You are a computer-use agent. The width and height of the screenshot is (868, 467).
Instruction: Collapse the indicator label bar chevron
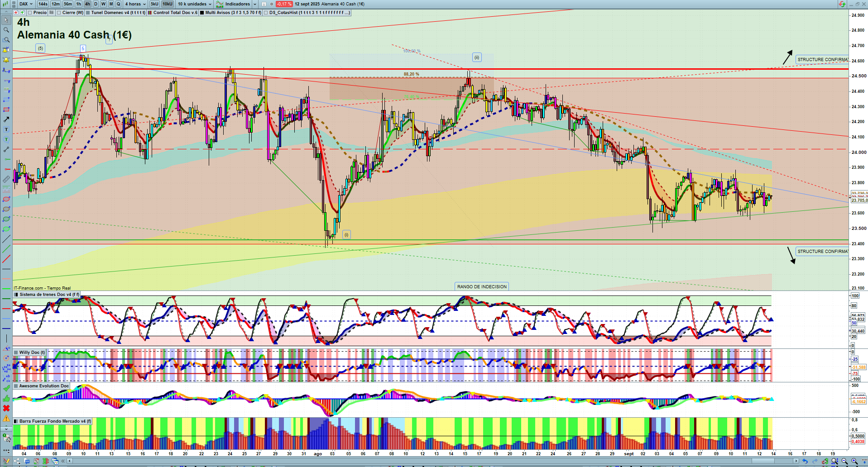tap(6, 13)
